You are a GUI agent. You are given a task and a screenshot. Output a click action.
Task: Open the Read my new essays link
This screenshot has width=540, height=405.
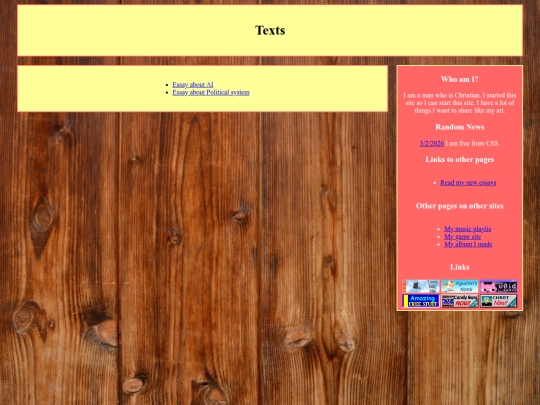coord(468,183)
